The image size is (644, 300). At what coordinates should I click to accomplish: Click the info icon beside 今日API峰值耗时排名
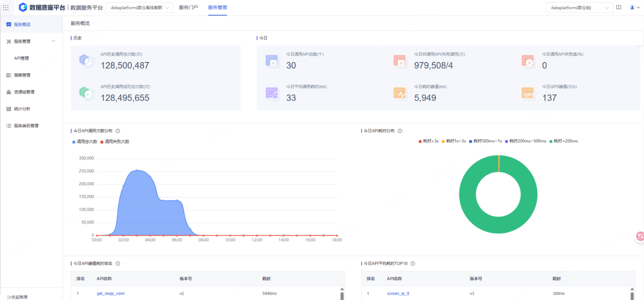[118, 263]
